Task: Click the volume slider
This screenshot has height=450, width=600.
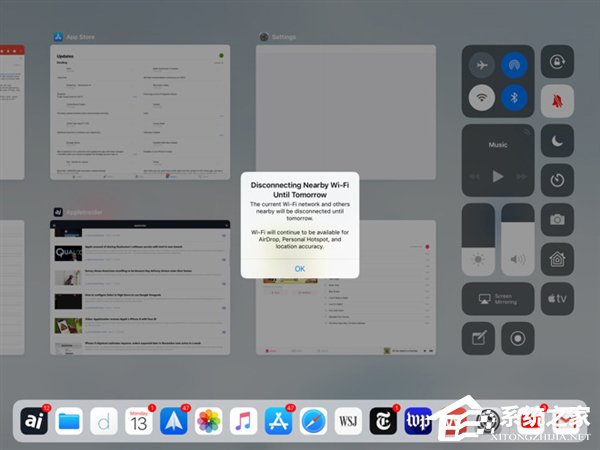Action: coord(518,240)
